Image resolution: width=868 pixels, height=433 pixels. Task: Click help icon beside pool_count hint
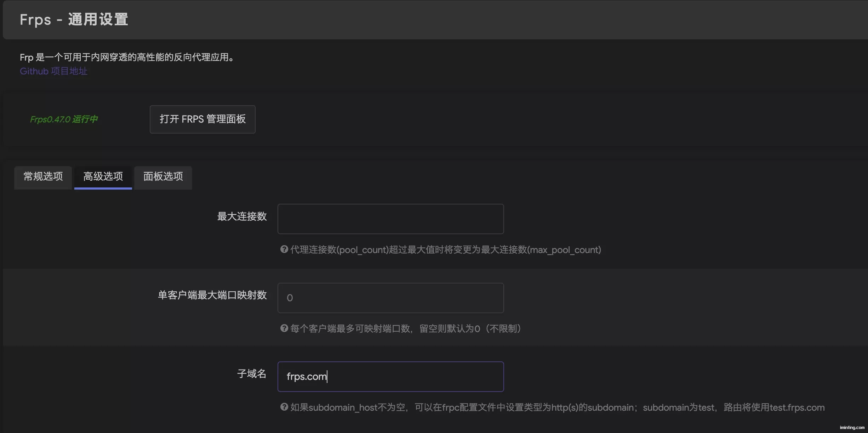(x=284, y=249)
